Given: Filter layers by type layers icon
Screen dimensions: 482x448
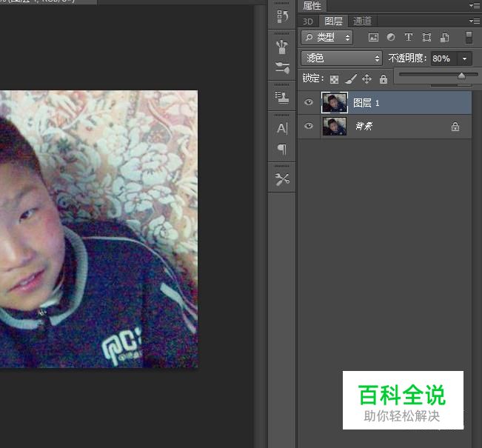Looking at the screenshot, I should (x=409, y=38).
